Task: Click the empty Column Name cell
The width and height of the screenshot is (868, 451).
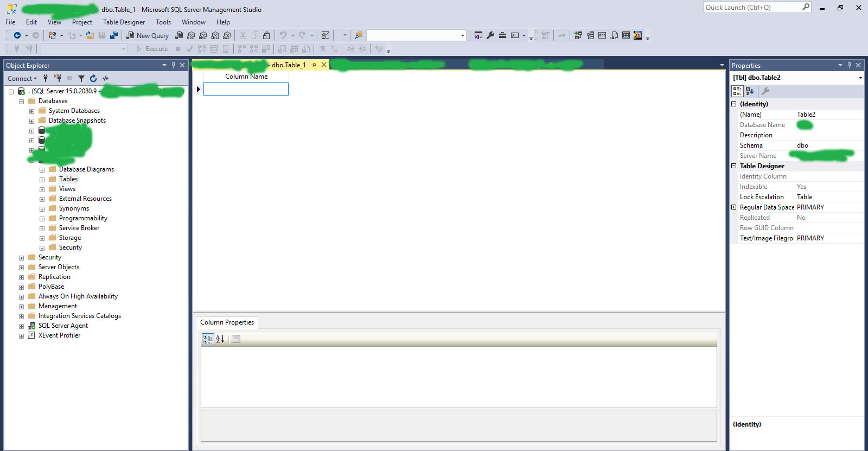Action: [246, 89]
